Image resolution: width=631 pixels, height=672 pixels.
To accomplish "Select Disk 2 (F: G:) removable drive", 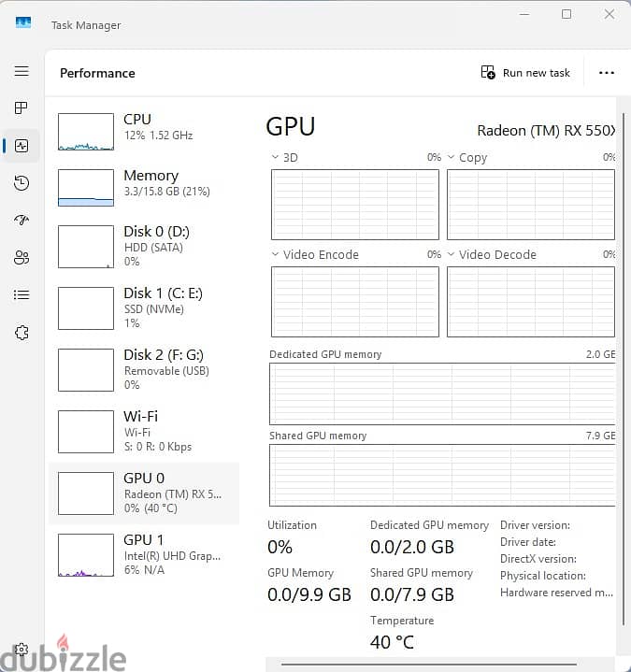I will tap(144, 370).
